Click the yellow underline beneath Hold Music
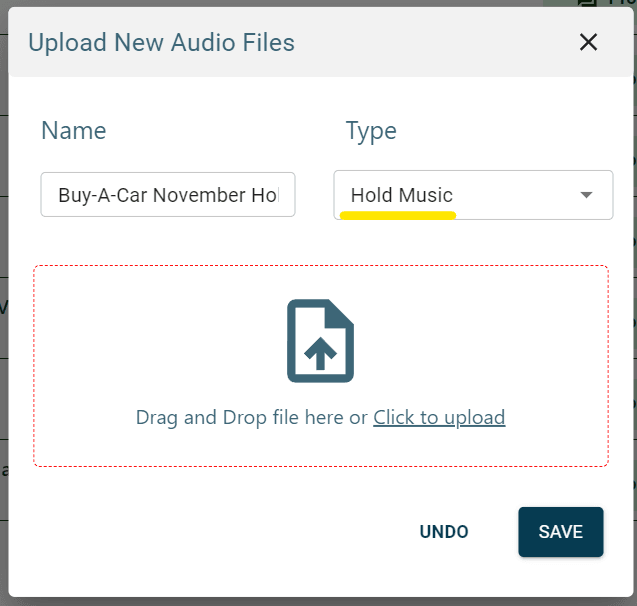 point(398,214)
